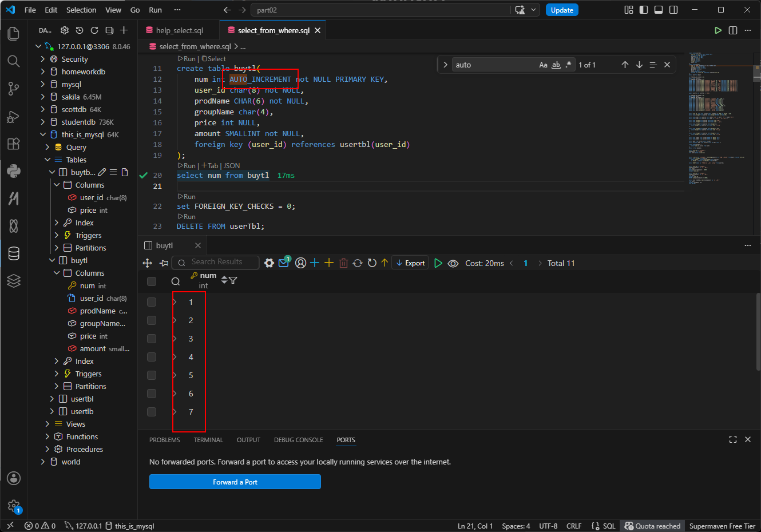
Task: Open the Python activity bar icon
Action: click(14, 170)
